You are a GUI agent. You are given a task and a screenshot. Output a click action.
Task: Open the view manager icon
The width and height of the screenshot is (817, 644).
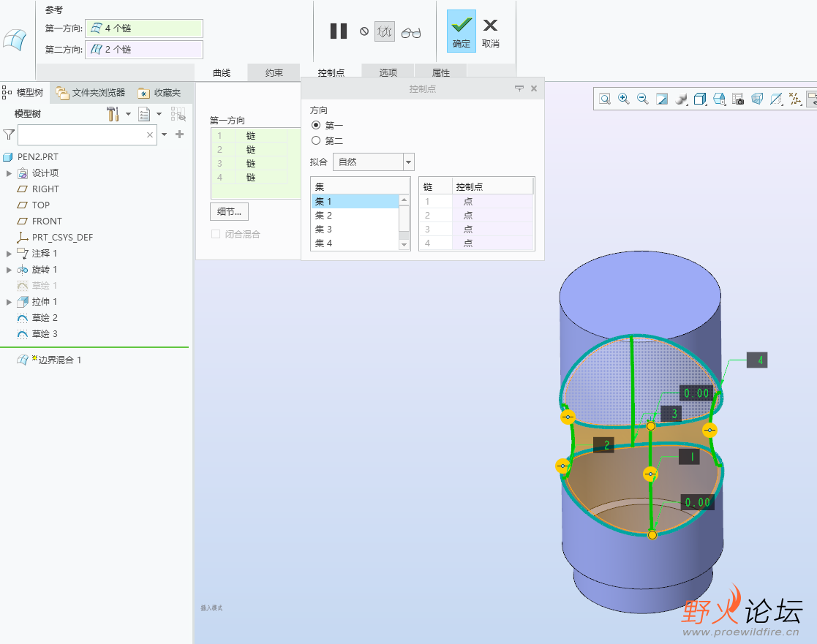[719, 99]
